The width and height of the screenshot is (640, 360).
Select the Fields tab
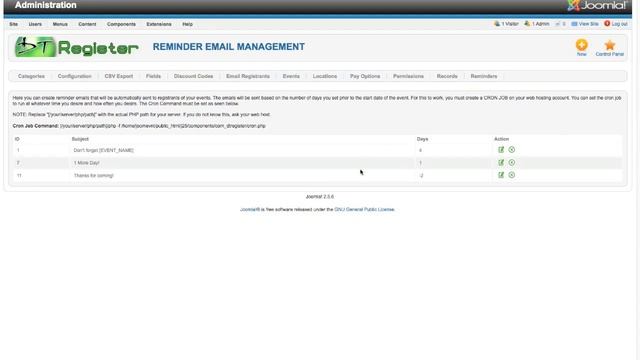153,76
